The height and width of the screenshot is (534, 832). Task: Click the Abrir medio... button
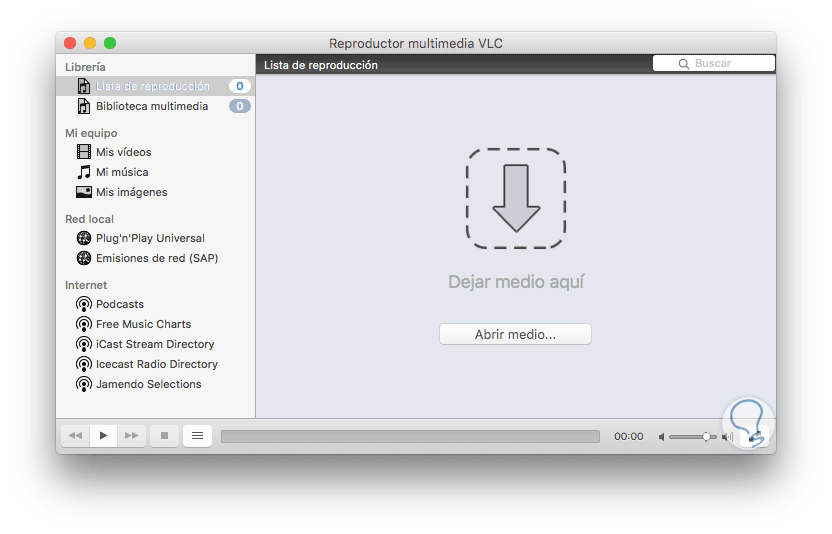click(x=515, y=334)
